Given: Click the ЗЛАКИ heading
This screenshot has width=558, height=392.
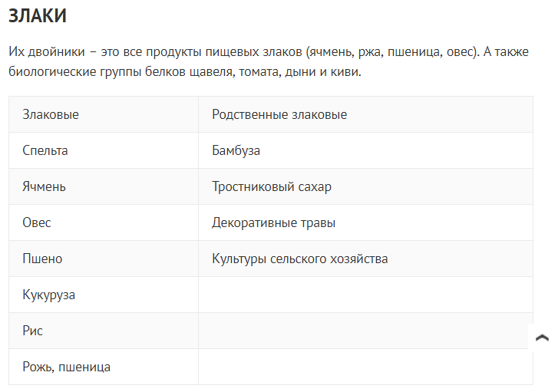Looking at the screenshot, I should pyautogui.click(x=37, y=15).
